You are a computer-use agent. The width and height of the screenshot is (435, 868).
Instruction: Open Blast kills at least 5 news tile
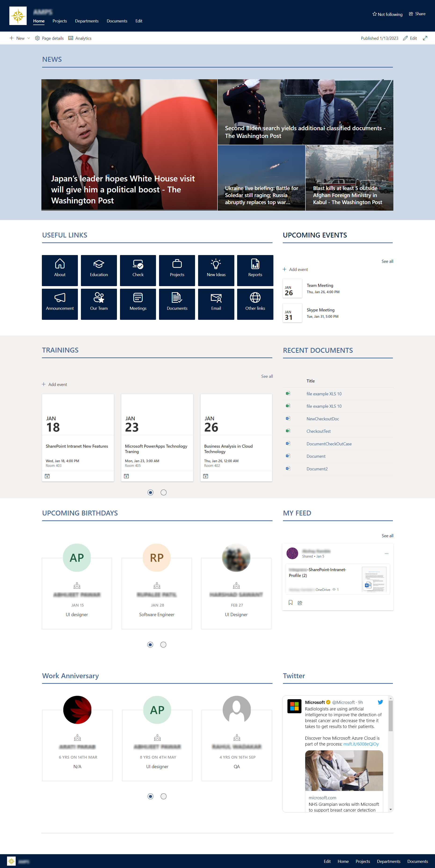pyautogui.click(x=349, y=178)
